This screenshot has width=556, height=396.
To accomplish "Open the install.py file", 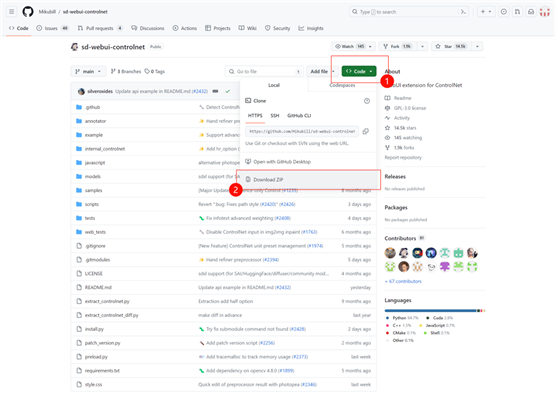I will pos(94,329).
